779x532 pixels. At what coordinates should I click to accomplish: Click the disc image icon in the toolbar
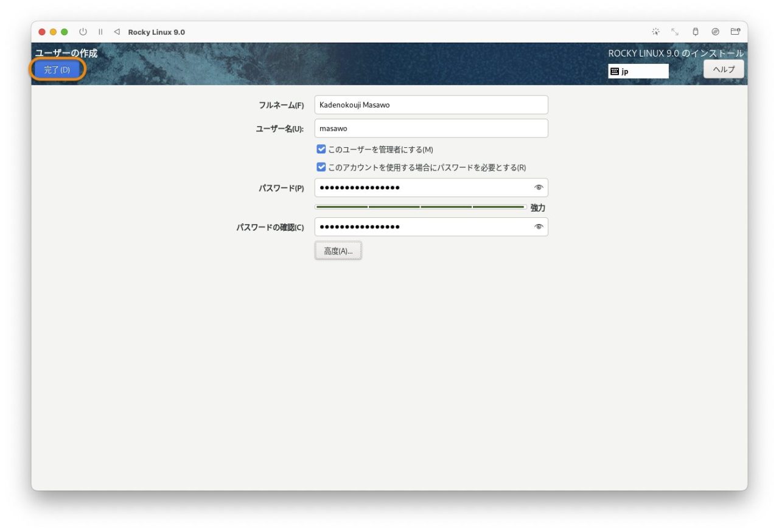(x=714, y=32)
